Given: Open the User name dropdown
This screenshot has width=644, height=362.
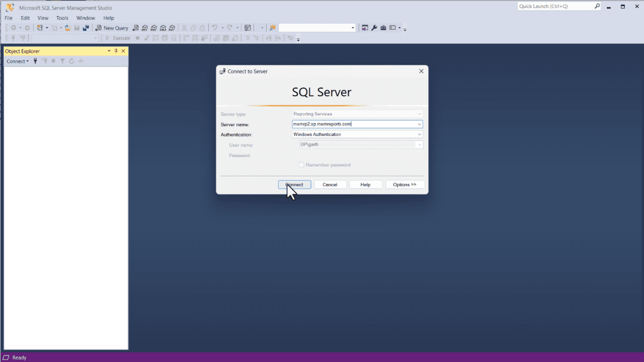Looking at the screenshot, I should (419, 145).
